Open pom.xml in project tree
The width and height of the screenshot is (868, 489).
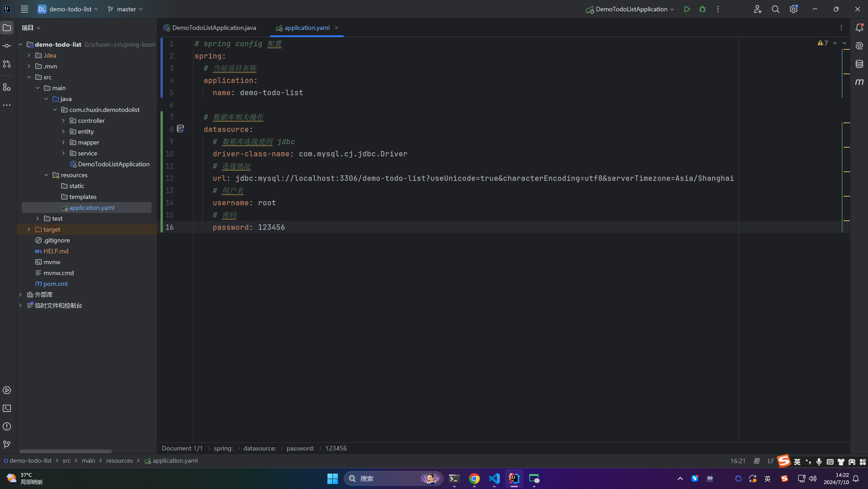(55, 284)
